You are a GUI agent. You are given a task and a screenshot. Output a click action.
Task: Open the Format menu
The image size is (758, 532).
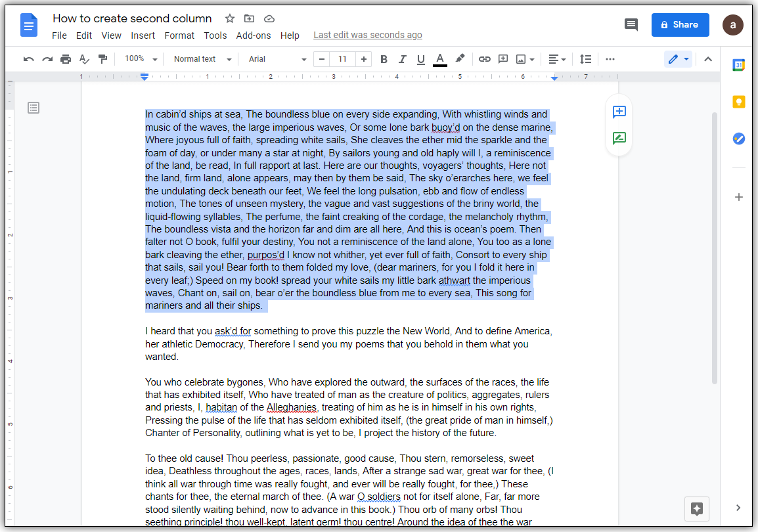click(x=179, y=35)
